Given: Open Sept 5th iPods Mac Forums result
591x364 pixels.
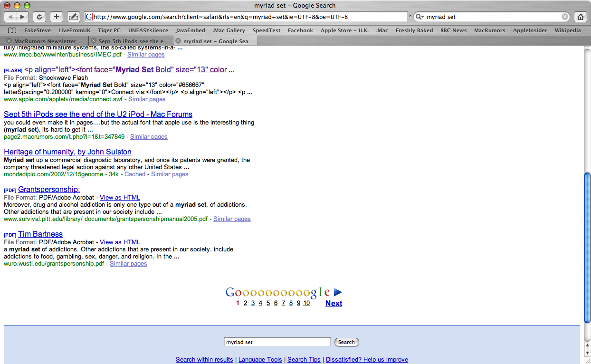Looking at the screenshot, I should click(x=98, y=114).
